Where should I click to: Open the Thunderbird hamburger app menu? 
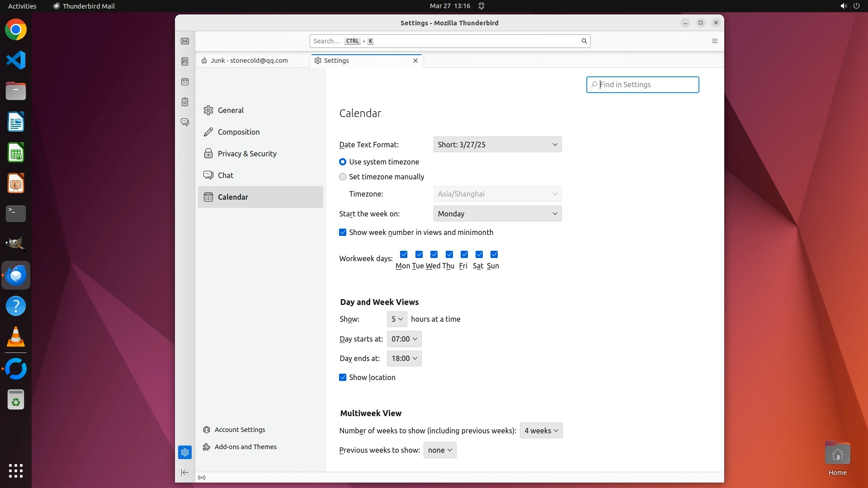click(715, 41)
